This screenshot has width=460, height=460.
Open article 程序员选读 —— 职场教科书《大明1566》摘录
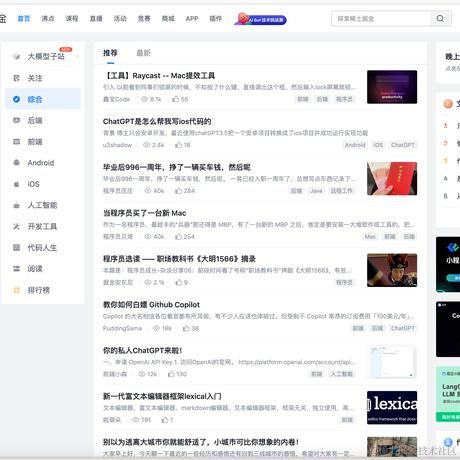(x=179, y=259)
